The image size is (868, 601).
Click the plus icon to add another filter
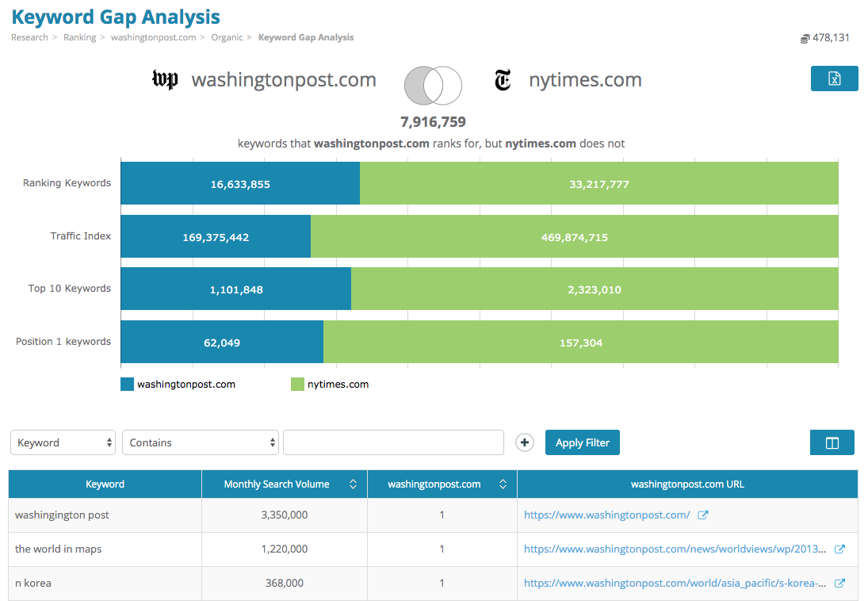(524, 442)
